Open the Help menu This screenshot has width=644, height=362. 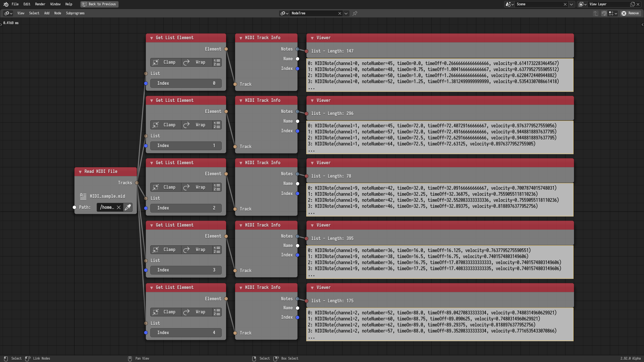coord(69,4)
